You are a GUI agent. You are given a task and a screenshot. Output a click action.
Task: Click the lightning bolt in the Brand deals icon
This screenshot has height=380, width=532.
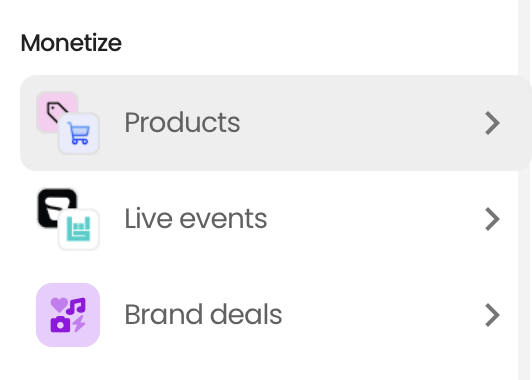point(79,323)
